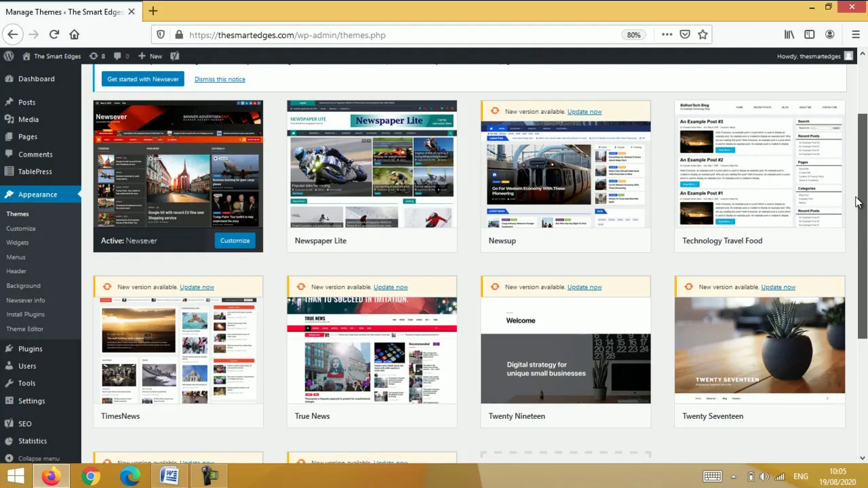Click Update now on Newsup theme

click(x=585, y=112)
